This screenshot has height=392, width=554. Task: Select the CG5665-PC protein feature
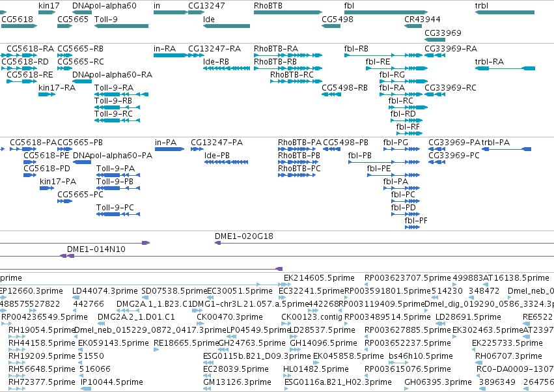tap(64, 201)
